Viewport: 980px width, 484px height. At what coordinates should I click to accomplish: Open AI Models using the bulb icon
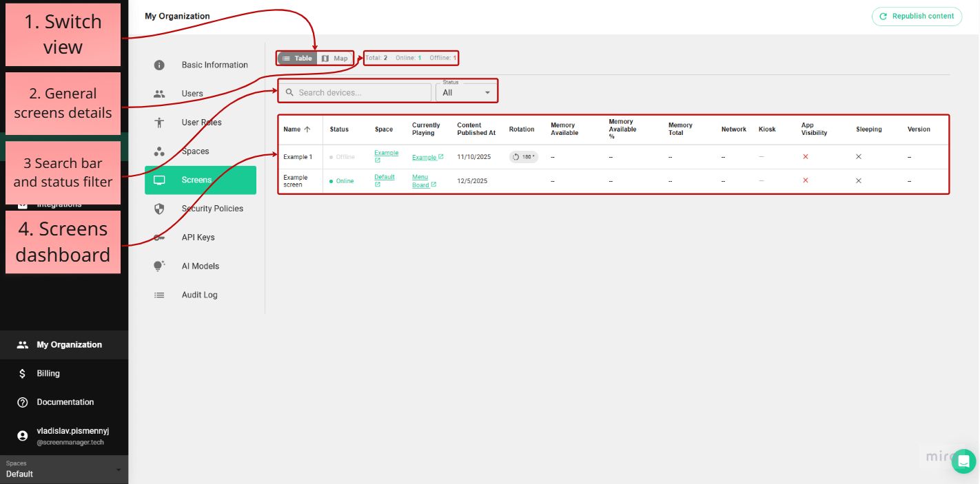[159, 266]
